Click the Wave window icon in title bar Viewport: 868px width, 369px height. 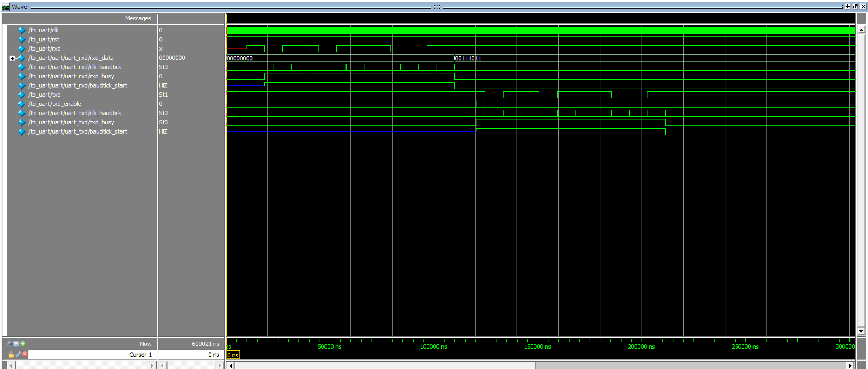6,7
